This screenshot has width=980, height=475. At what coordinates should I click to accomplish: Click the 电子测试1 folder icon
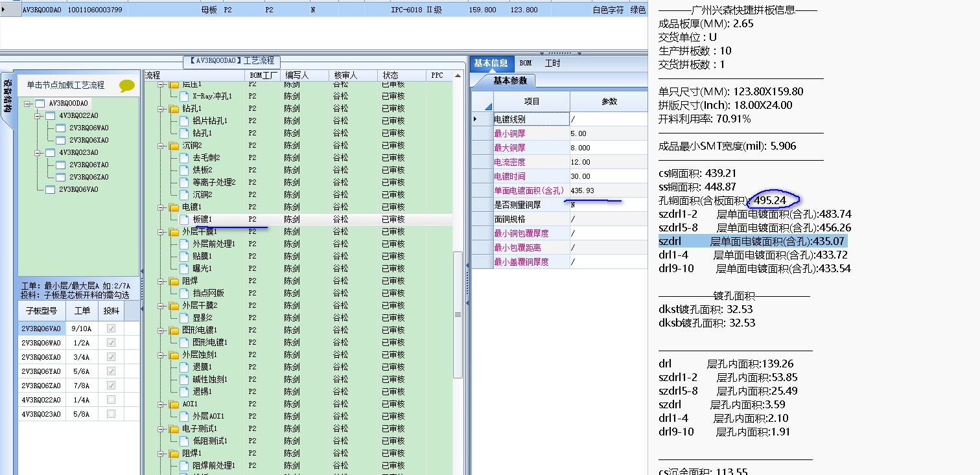174,429
